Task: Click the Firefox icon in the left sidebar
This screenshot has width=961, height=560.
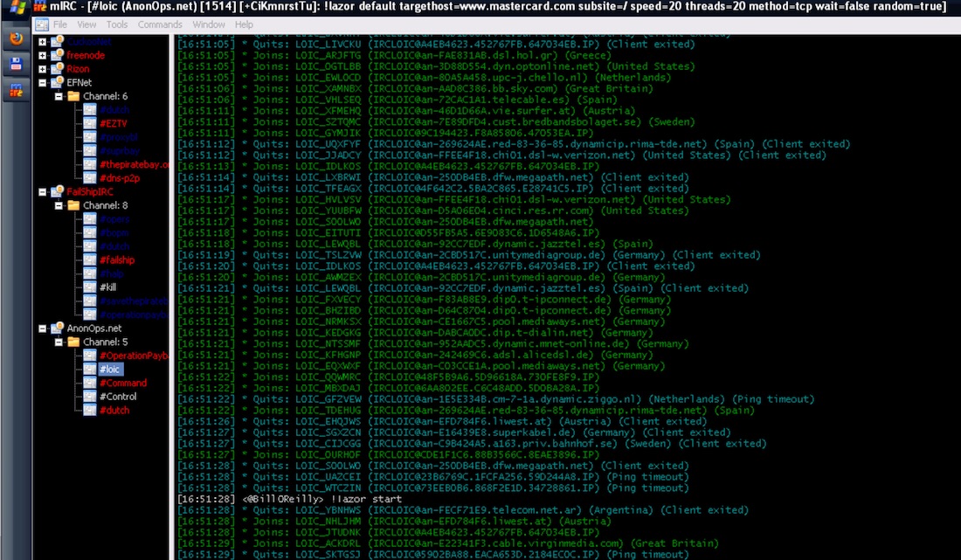Action: tap(16, 39)
